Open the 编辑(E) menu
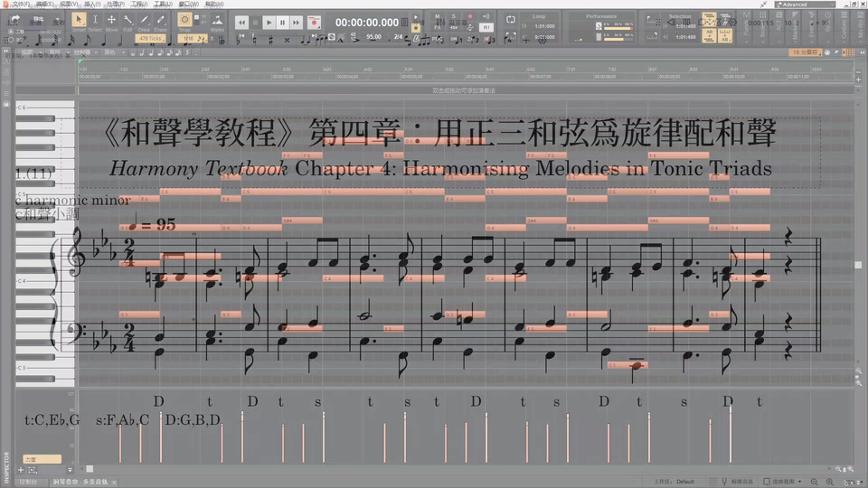 pos(45,4)
